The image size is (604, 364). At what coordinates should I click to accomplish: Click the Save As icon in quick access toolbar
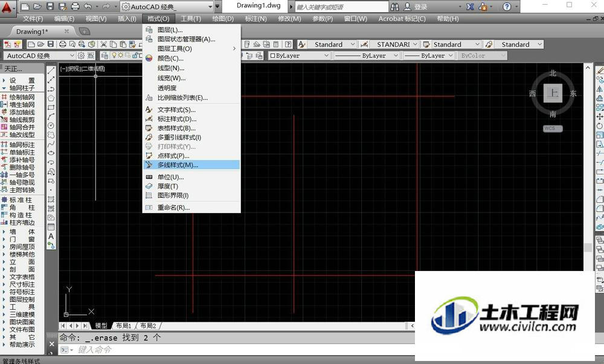click(62, 7)
